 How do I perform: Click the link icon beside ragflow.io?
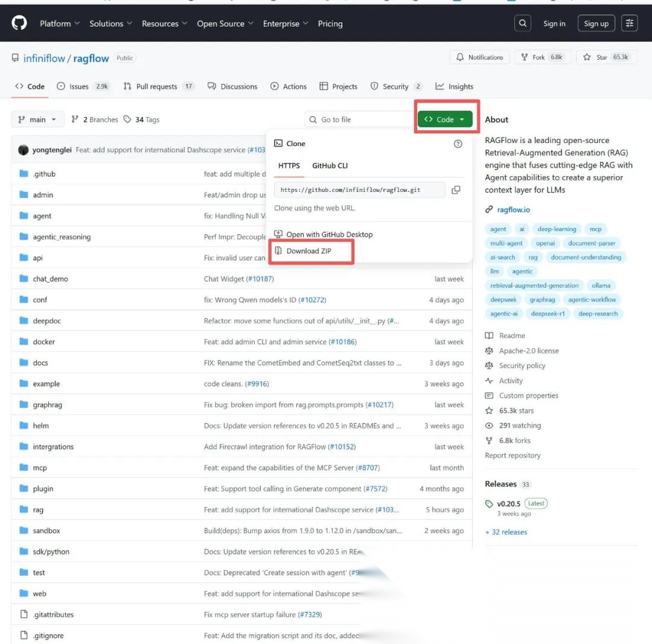(x=489, y=209)
